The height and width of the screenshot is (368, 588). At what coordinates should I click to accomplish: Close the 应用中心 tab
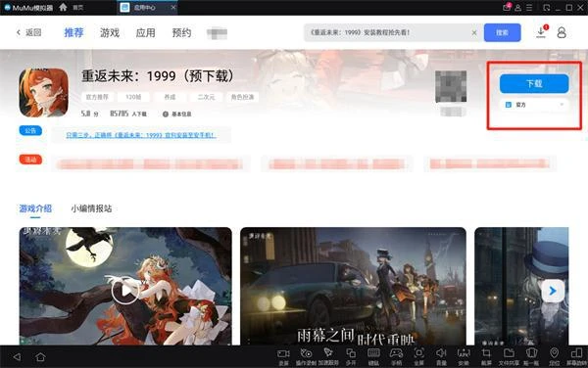[172, 7]
